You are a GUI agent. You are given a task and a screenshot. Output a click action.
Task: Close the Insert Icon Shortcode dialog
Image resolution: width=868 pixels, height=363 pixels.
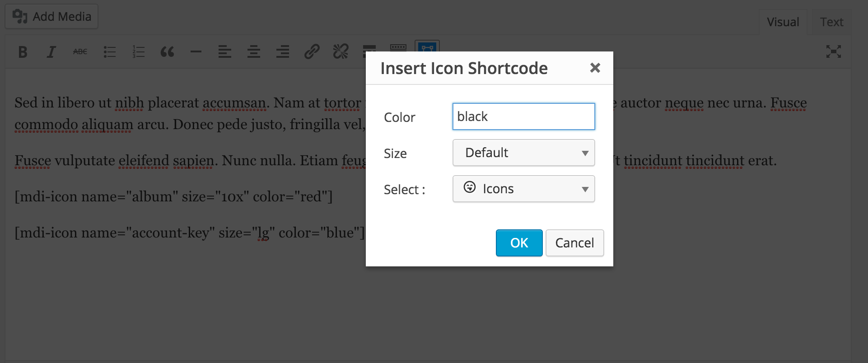(x=595, y=68)
